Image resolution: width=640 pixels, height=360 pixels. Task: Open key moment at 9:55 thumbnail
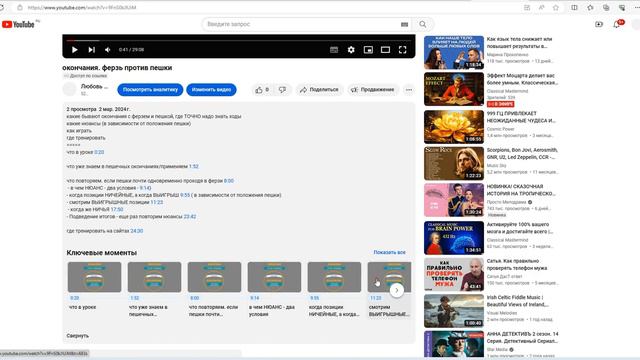coord(334,277)
